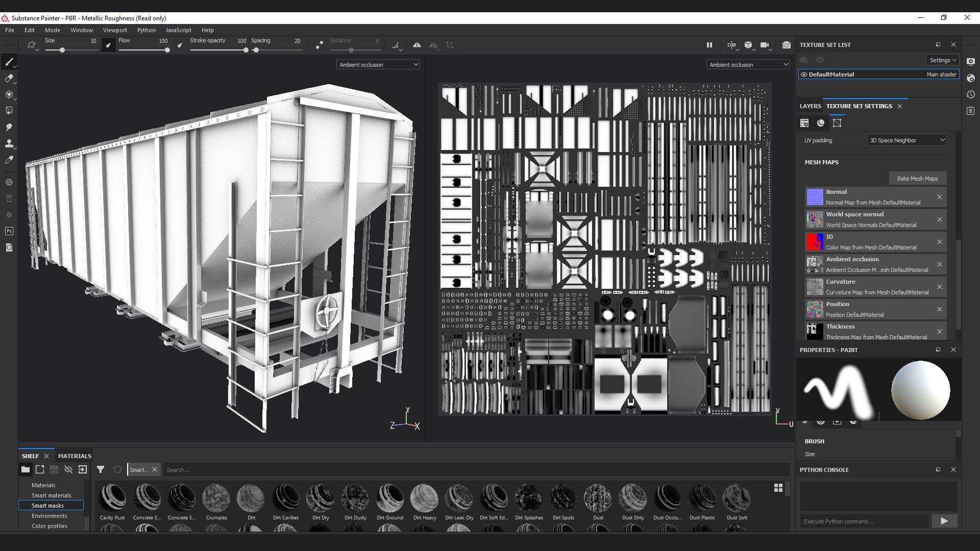The image size is (980, 551).
Task: Switch to the Layers tab
Action: click(810, 106)
